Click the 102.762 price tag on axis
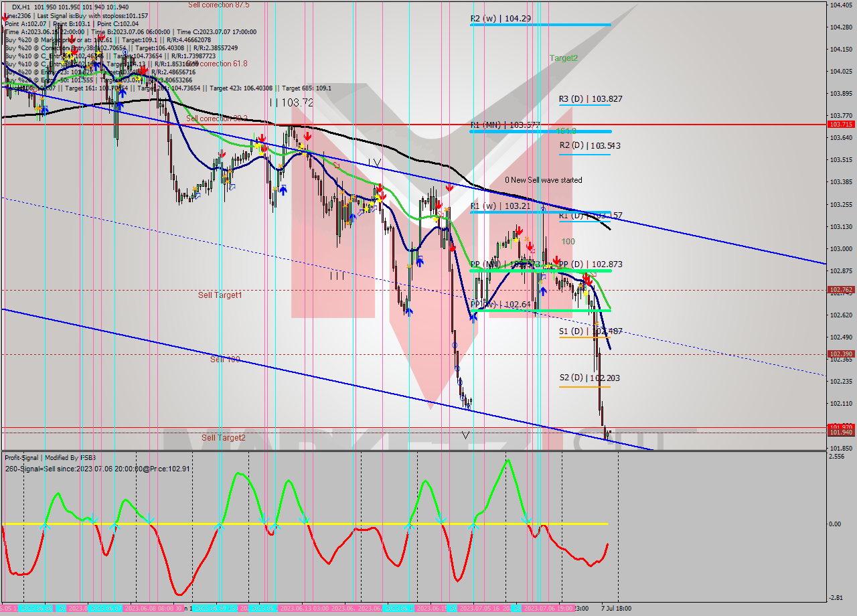The width and height of the screenshot is (857, 616). pyautogui.click(x=841, y=290)
